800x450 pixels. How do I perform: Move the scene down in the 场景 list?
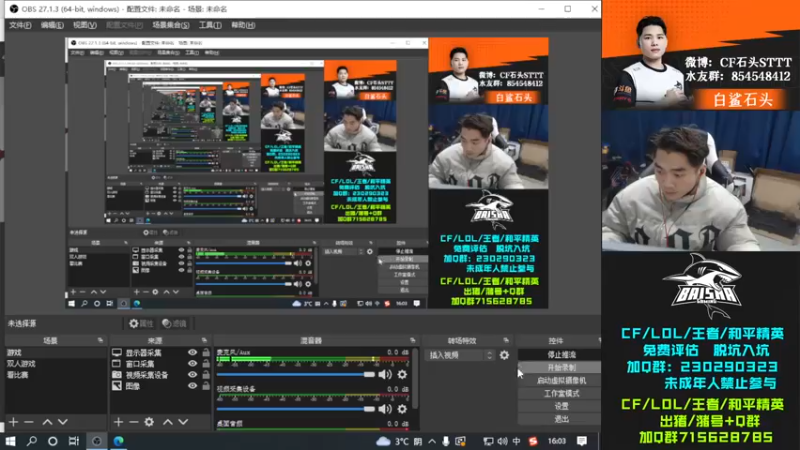click(62, 422)
